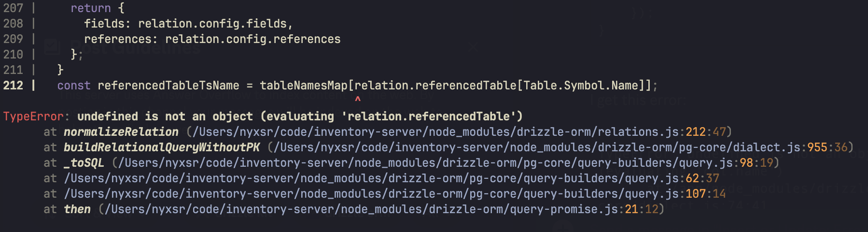Click the referencedTableTsName variable
The image size is (868, 232).
[x=168, y=86]
